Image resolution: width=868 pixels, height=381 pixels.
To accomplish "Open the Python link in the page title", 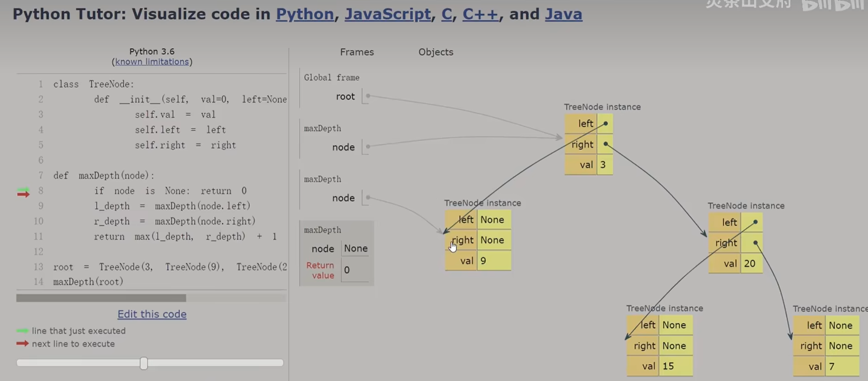I will pos(305,14).
